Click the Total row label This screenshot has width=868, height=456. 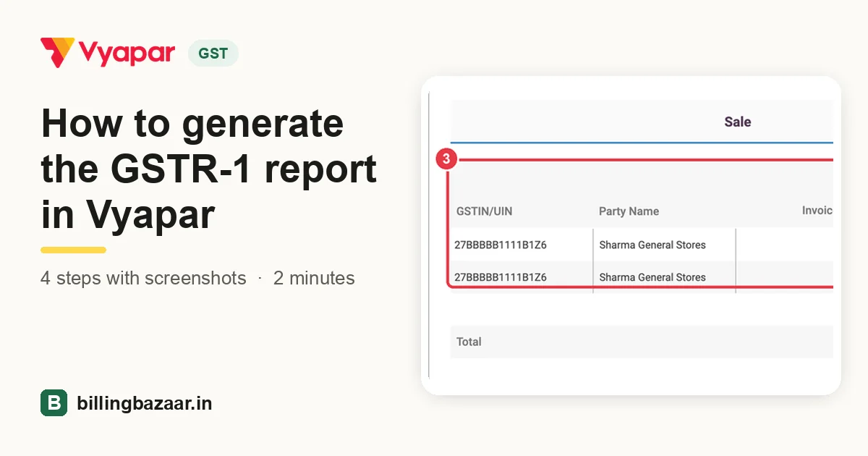click(469, 342)
